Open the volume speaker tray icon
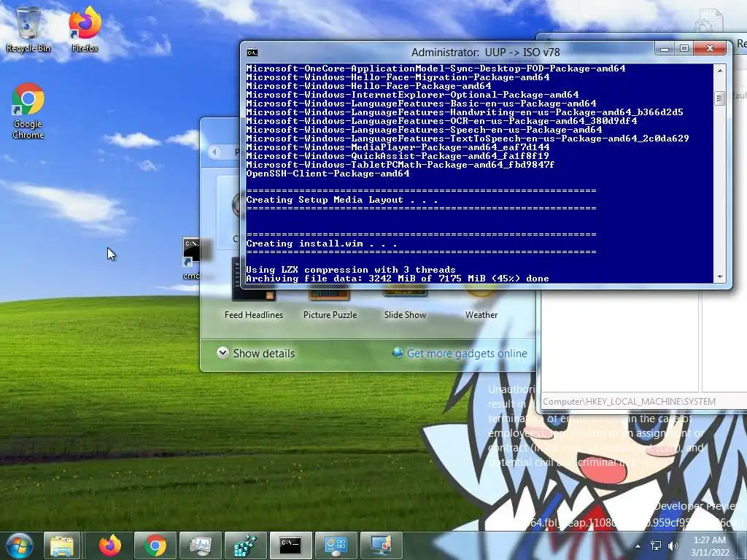Viewport: 747px width, 560px height. [x=673, y=545]
